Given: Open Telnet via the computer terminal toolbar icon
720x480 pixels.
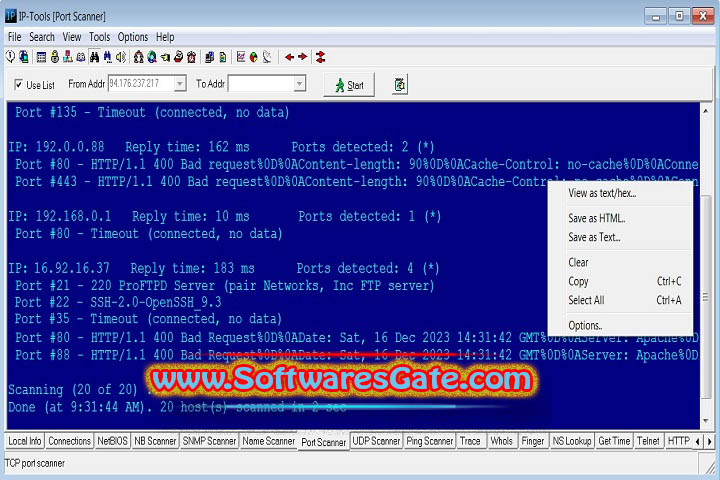Looking at the screenshot, I should click(209, 57).
